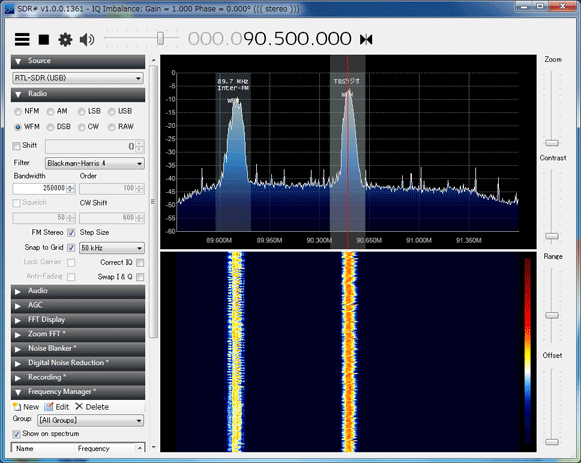581x463 pixels.
Task: Open the configuration gear icon
Action: [65, 39]
